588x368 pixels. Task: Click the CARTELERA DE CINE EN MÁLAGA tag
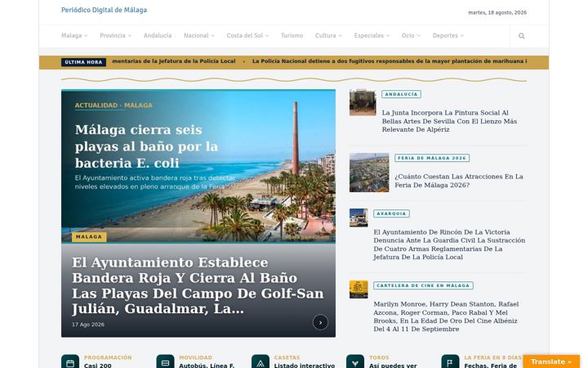click(423, 285)
